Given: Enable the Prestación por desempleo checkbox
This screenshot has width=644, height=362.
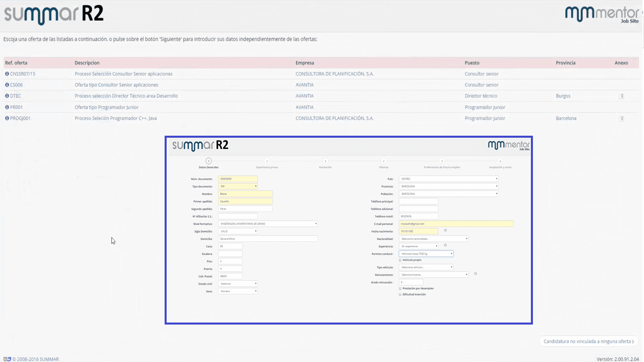Looking at the screenshot, I should (400, 289).
